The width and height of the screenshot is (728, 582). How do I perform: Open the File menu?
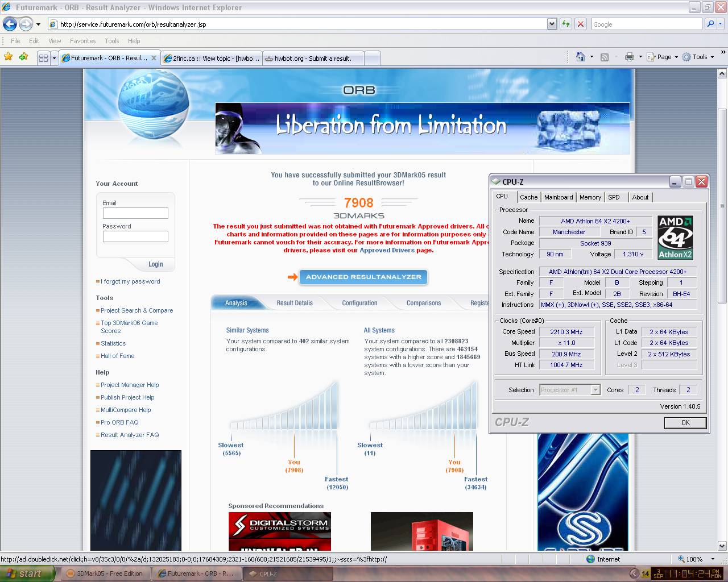[15, 41]
